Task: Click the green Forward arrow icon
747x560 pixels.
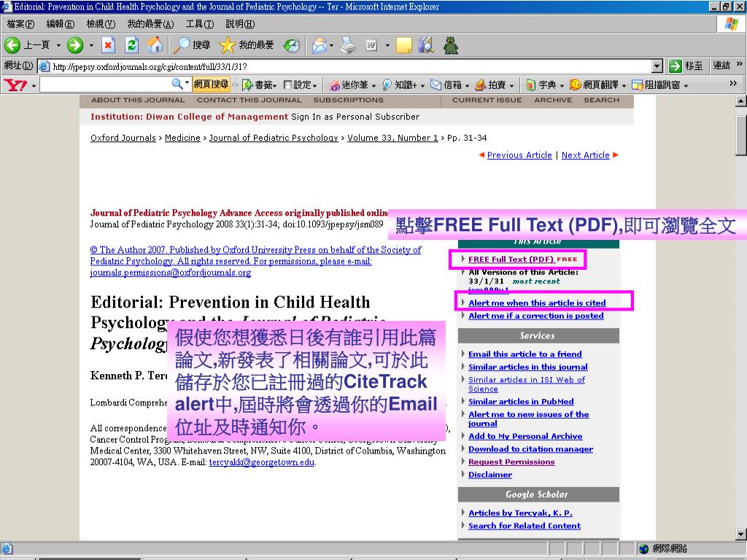Action: pos(75,45)
